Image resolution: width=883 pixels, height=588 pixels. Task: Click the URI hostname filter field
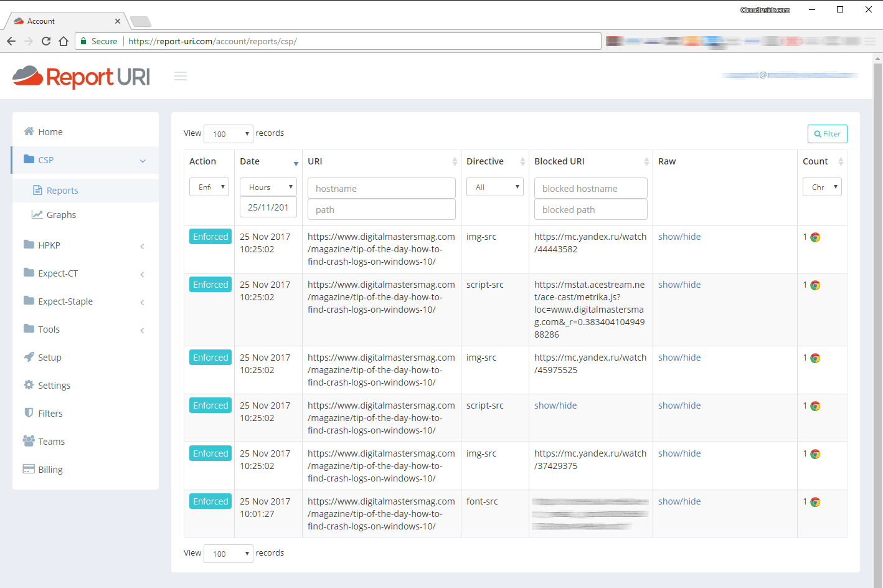point(381,188)
